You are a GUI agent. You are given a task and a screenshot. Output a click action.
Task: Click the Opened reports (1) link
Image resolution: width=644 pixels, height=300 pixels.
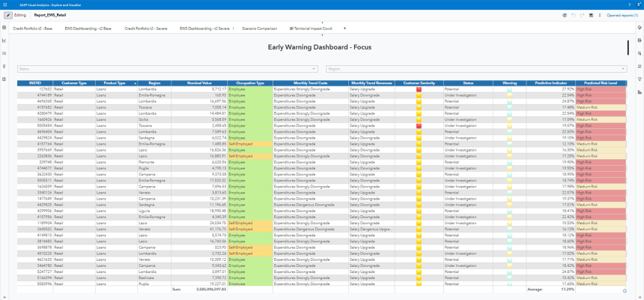click(x=622, y=15)
